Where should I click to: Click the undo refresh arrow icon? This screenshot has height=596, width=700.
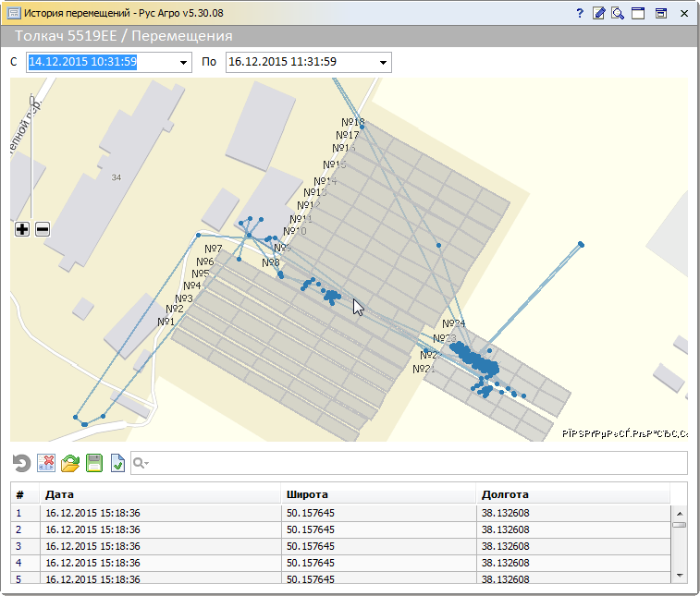(x=21, y=463)
